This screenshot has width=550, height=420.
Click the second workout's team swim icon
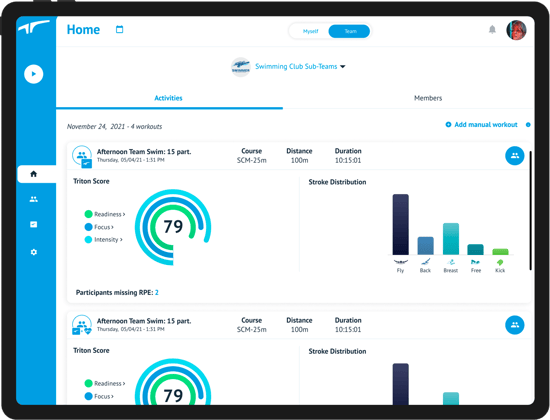click(x=82, y=325)
